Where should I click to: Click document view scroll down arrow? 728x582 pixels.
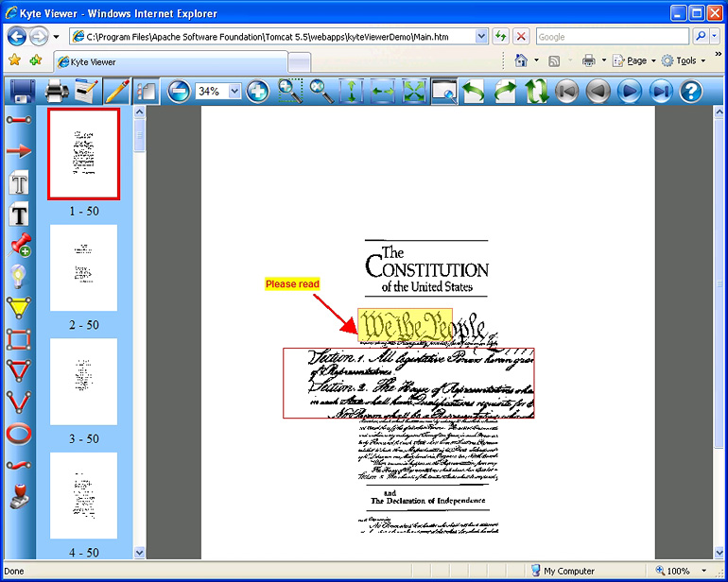click(719, 553)
